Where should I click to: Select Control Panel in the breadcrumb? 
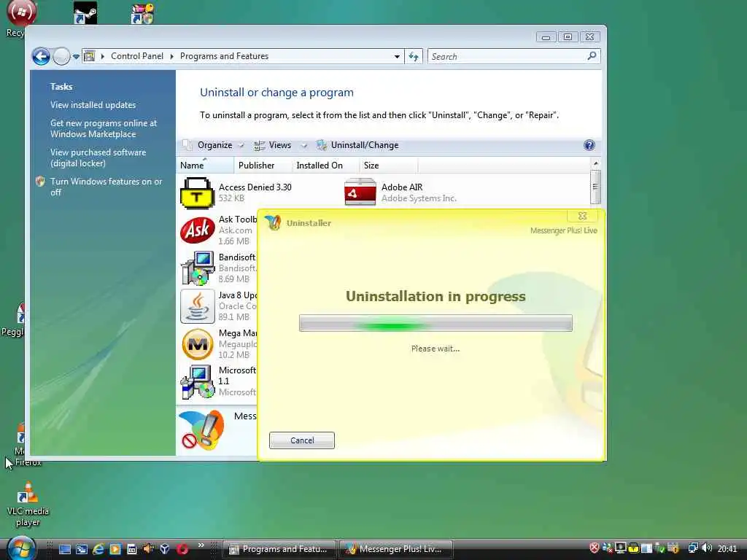tap(137, 56)
